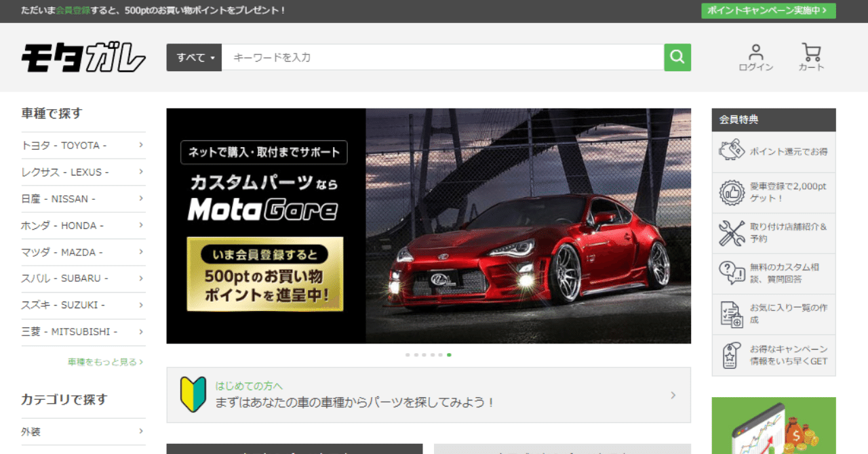Select 三菱 - MITSUBISHI - menu item
Image resolution: width=868 pixels, height=454 pixels.
click(83, 332)
